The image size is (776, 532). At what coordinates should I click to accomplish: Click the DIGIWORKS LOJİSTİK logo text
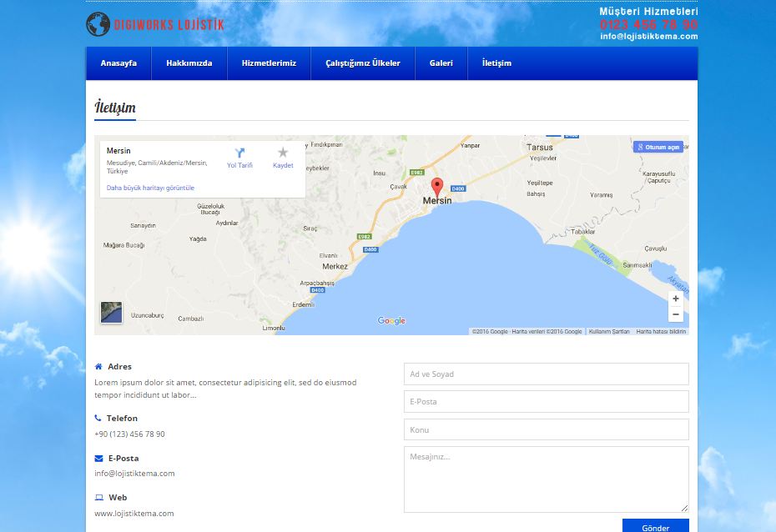click(169, 25)
